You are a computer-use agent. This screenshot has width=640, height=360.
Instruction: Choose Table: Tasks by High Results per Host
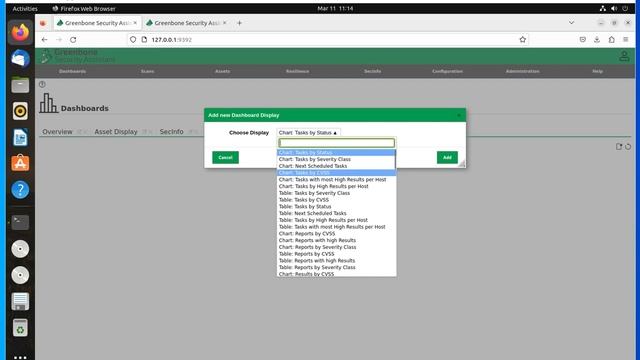[336, 220]
